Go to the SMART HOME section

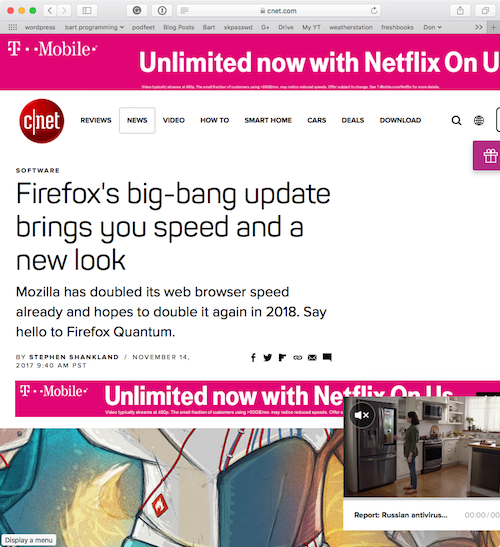coord(268,120)
